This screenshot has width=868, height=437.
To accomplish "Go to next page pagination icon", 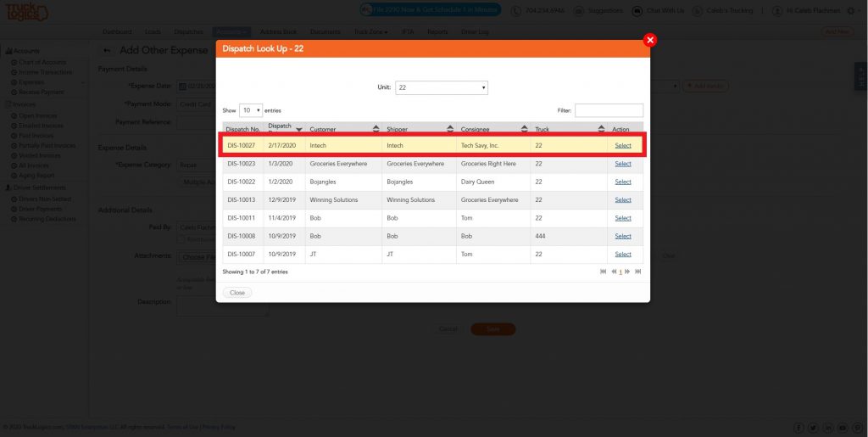I will [x=627, y=272].
